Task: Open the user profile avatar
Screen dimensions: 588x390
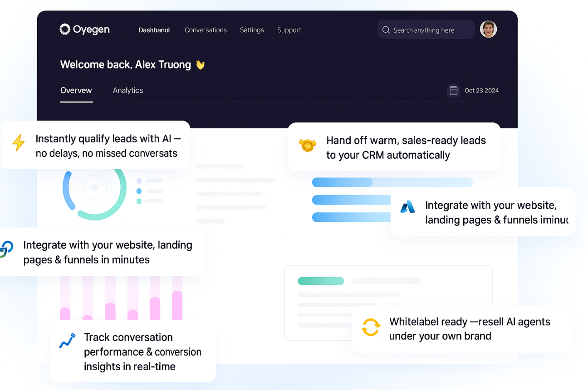Action: pos(488,29)
